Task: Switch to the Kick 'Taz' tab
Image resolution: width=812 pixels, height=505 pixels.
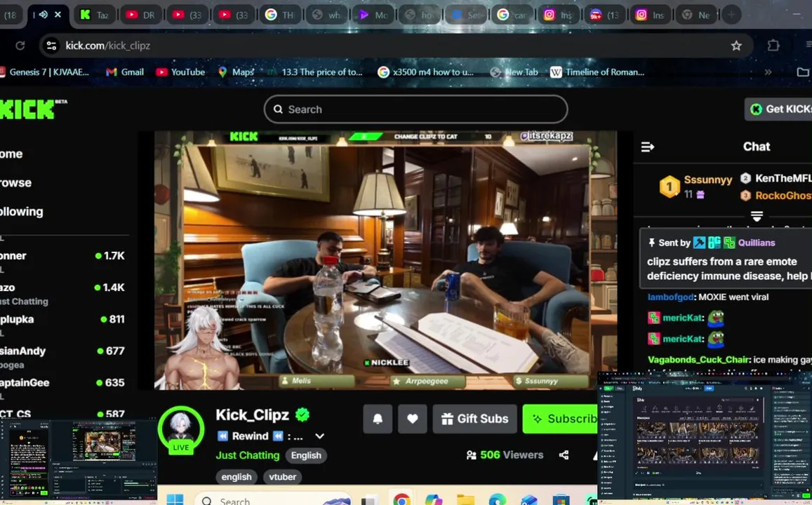Action: pyautogui.click(x=94, y=15)
